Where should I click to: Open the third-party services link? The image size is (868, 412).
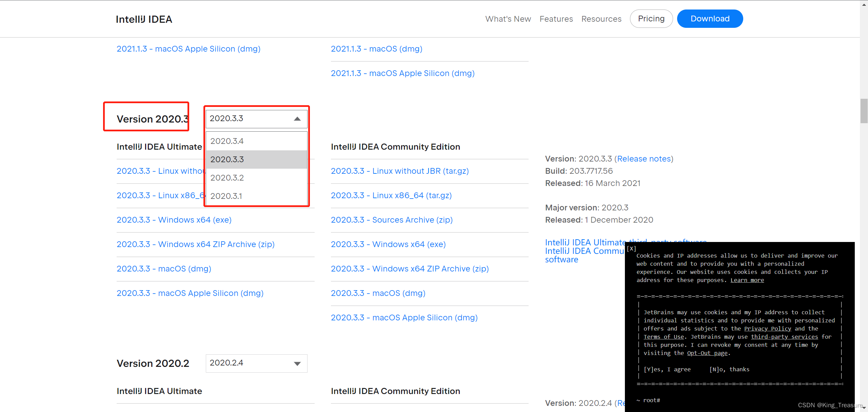coord(784,337)
